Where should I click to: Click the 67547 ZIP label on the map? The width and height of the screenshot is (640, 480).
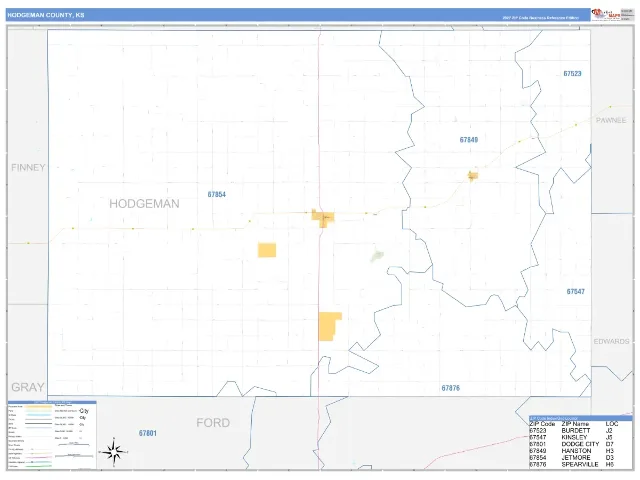point(576,292)
